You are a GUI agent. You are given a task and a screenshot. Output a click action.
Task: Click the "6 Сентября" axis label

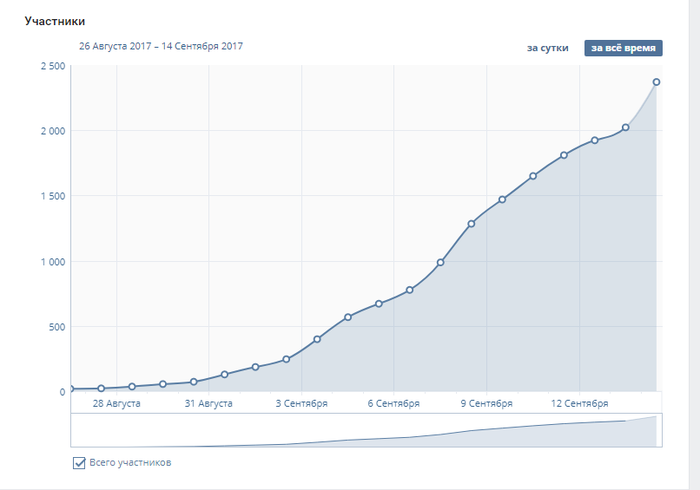[x=393, y=404]
